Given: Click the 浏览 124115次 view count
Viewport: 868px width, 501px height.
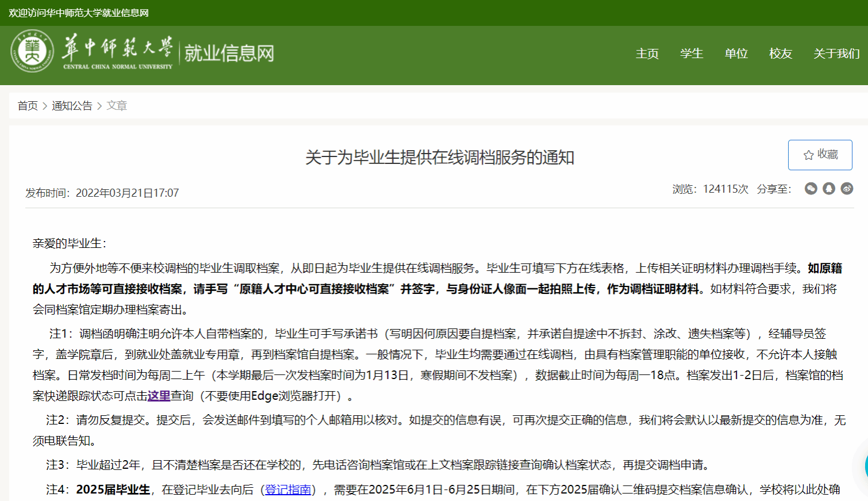Looking at the screenshot, I should [x=710, y=189].
